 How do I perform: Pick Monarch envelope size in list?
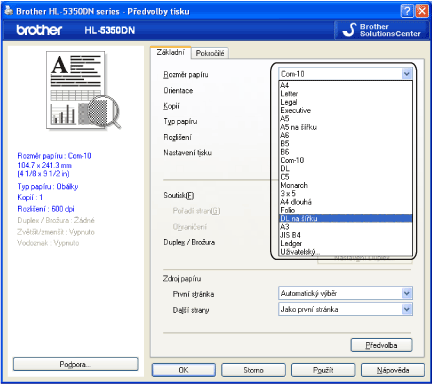[x=345, y=185]
